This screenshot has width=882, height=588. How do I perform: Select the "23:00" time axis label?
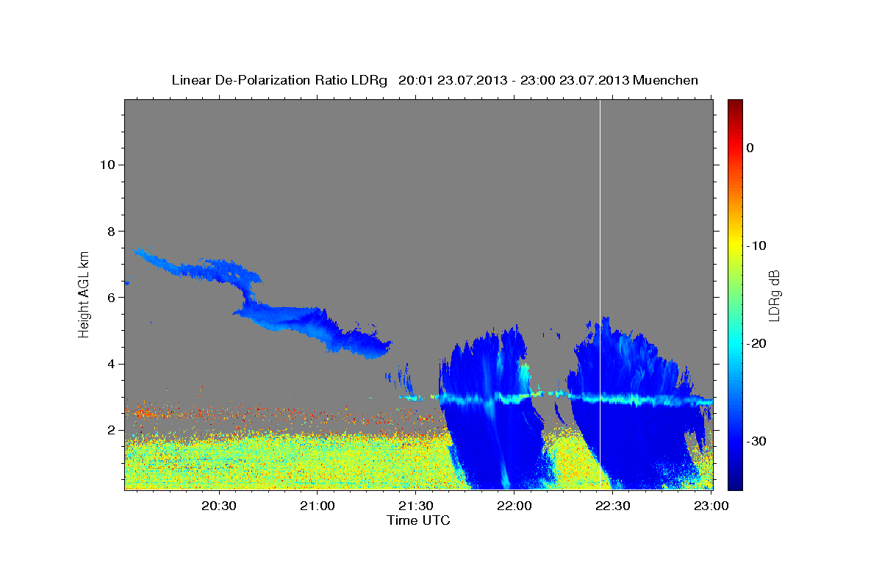(710, 506)
